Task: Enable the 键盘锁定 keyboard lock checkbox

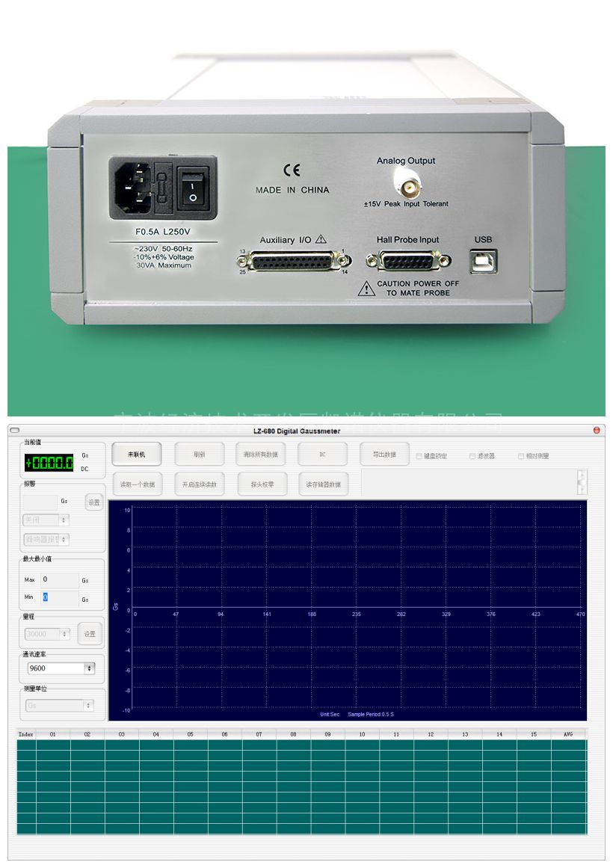Action: click(x=419, y=456)
